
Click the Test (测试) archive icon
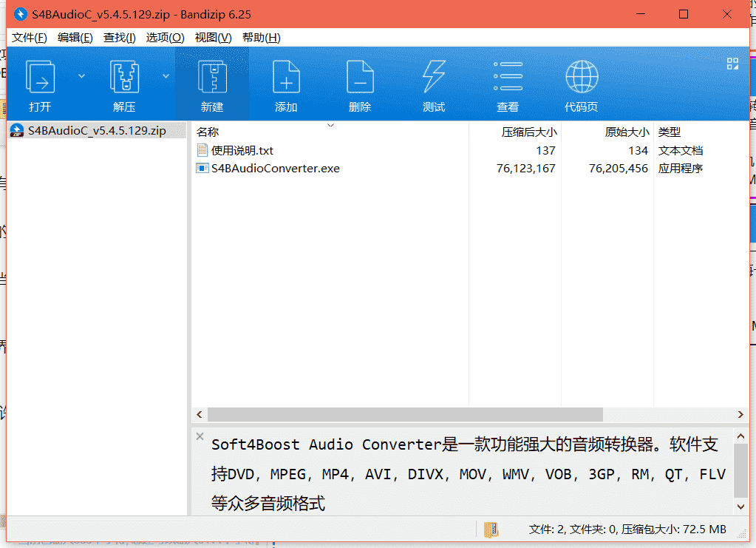434,77
